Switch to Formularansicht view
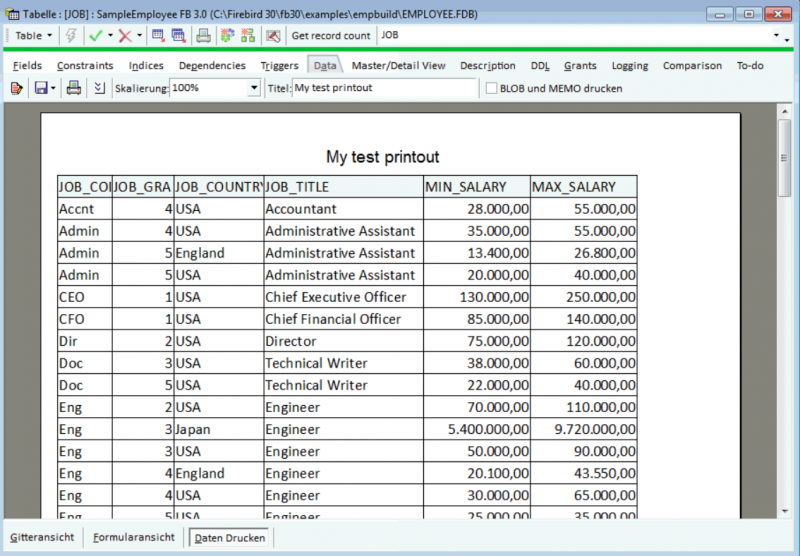This screenshot has height=556, width=800. [134, 537]
